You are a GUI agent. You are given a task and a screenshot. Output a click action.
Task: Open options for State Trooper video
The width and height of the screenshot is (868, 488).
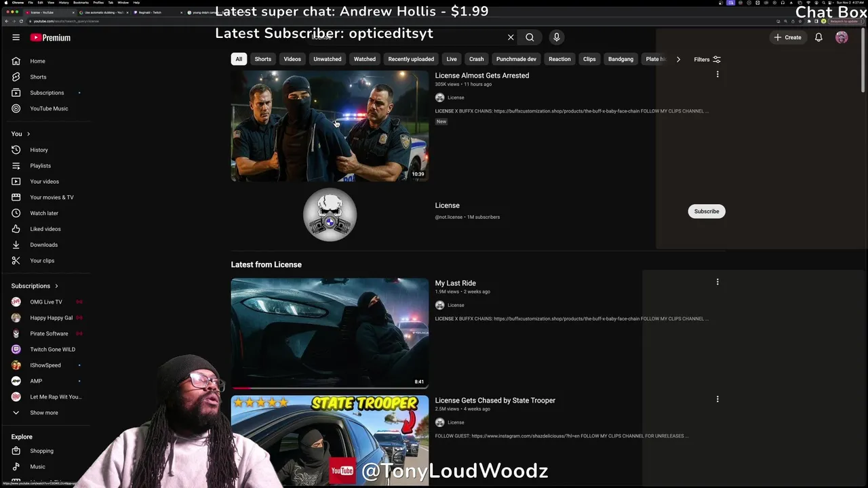[x=717, y=399]
